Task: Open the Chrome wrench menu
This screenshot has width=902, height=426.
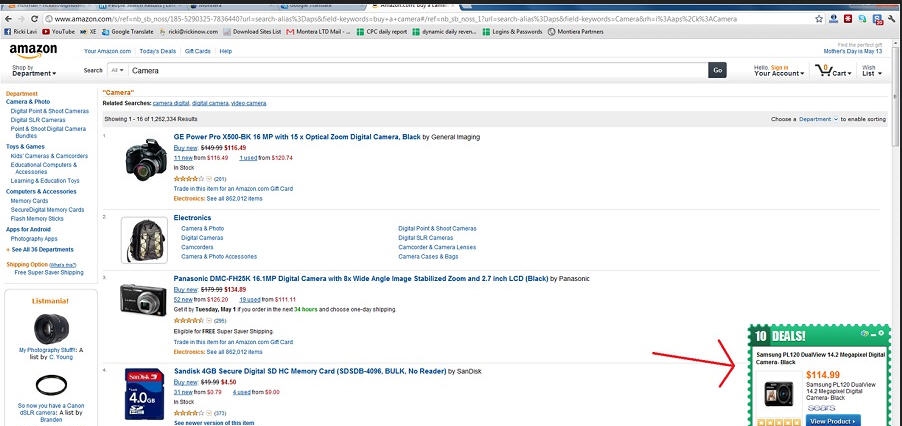Action: (892, 19)
